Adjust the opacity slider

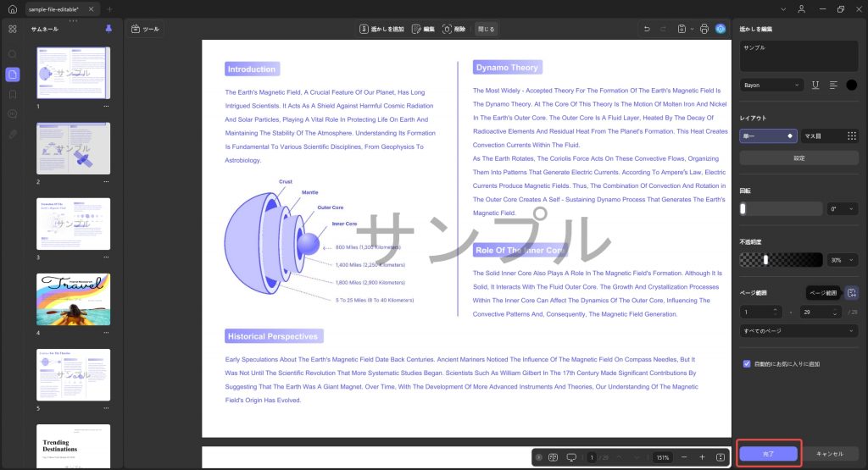pyautogui.click(x=781, y=259)
